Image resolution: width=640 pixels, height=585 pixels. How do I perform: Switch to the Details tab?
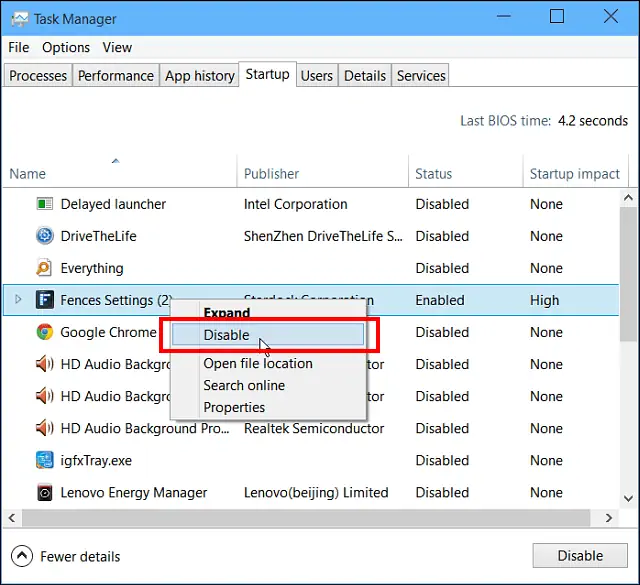tap(365, 76)
